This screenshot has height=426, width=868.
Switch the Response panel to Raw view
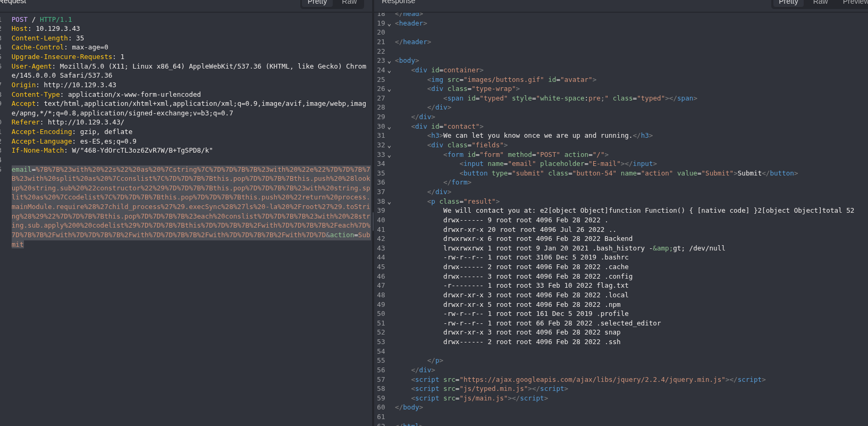(x=820, y=3)
